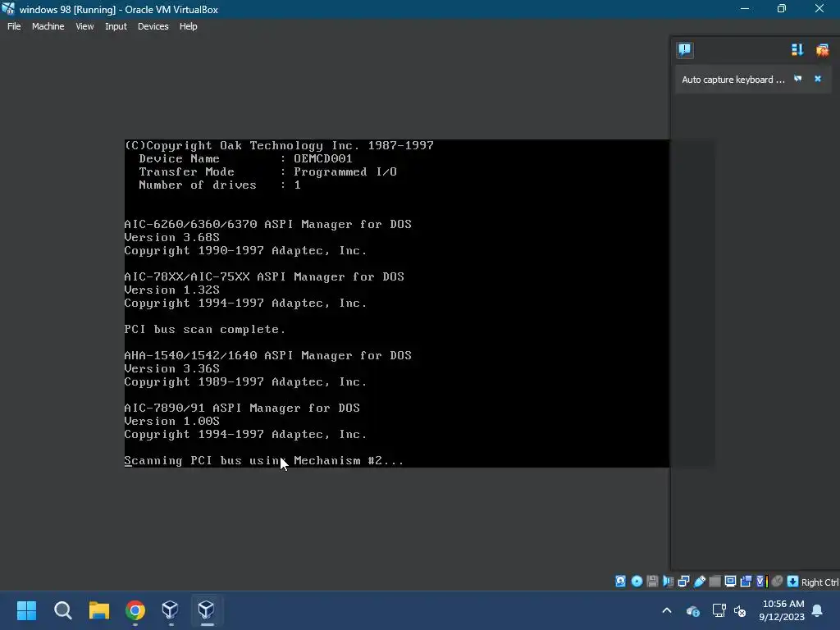
Task: Click the display settings indicator
Action: click(x=730, y=582)
